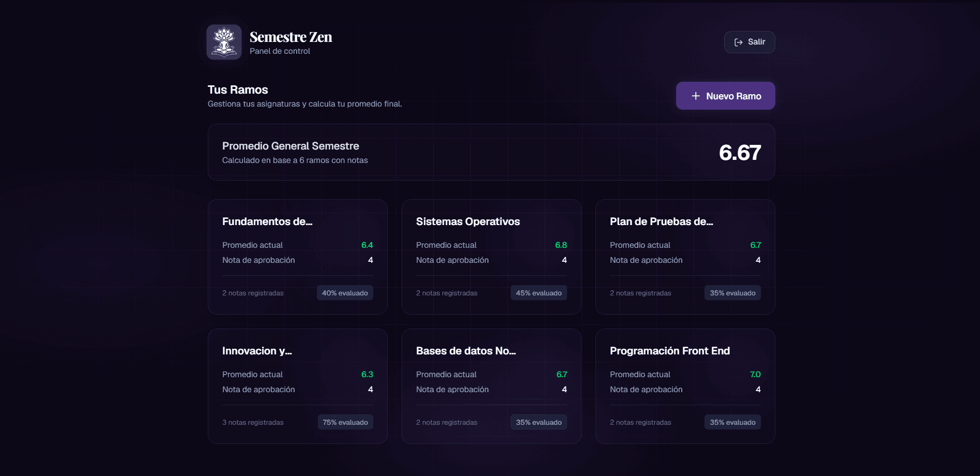Click the 40% evaluado badge
This screenshot has height=476, width=980.
click(x=345, y=293)
